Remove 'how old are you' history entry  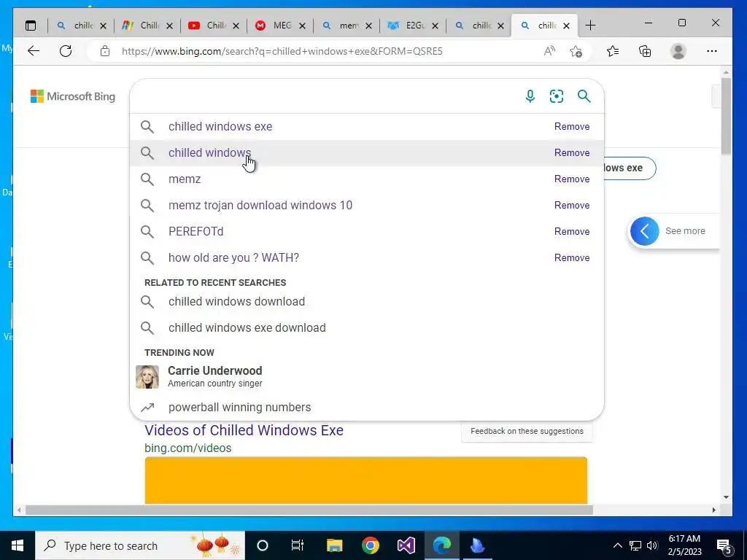click(572, 257)
